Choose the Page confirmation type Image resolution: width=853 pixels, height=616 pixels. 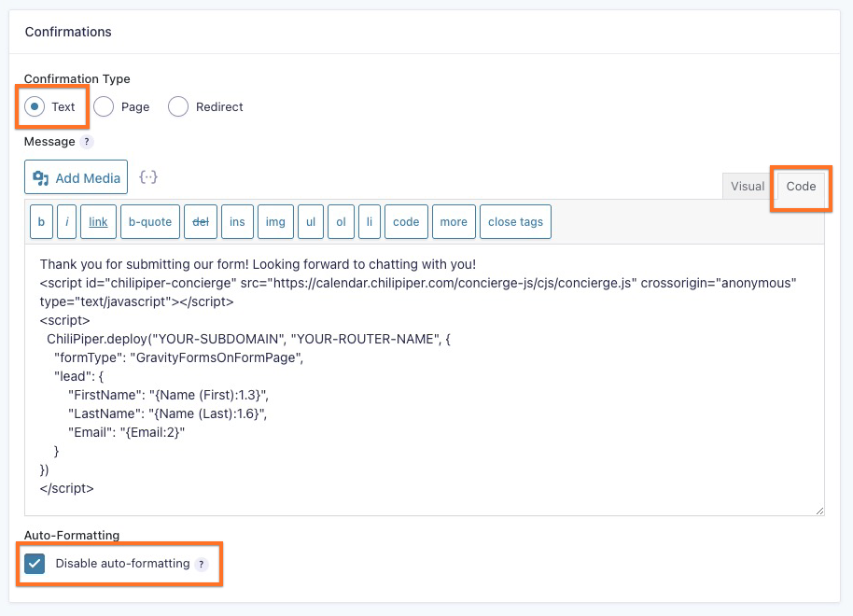(104, 106)
